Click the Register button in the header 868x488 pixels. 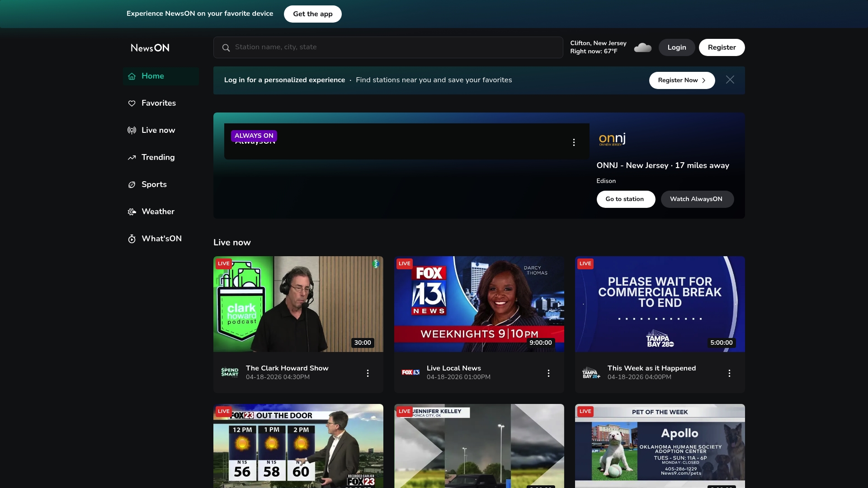click(722, 47)
